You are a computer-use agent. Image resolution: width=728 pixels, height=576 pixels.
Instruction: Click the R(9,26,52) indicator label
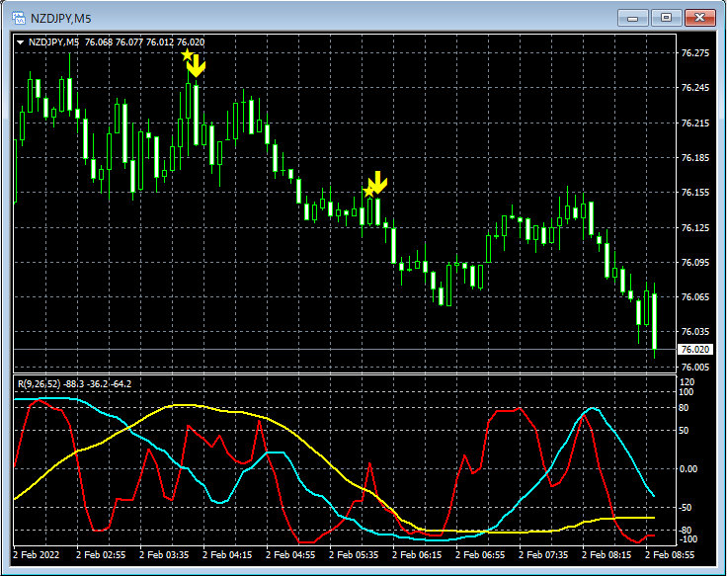pyautogui.click(x=39, y=384)
